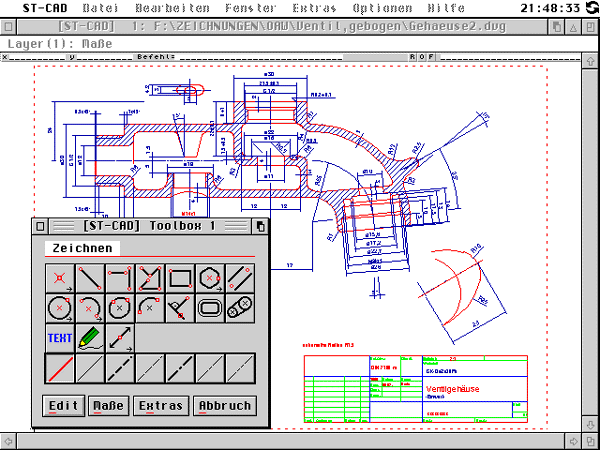600x450 pixels.
Task: Choose the rectangle drawing tool
Action: point(181,277)
